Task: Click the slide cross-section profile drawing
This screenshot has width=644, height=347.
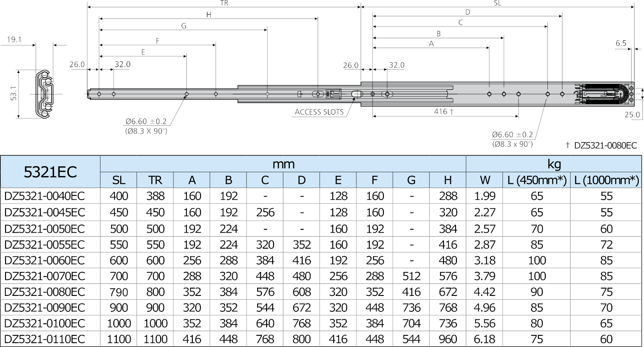Action: (44, 94)
